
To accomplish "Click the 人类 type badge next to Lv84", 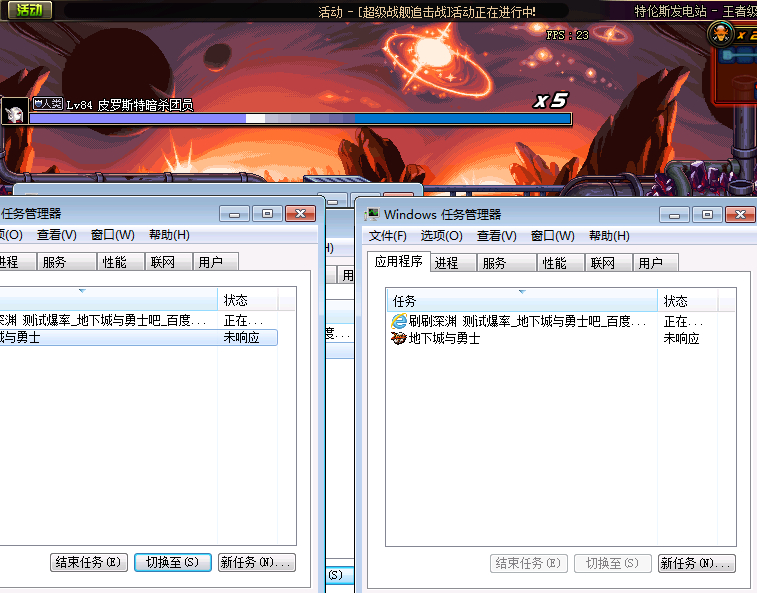I will (x=48, y=104).
